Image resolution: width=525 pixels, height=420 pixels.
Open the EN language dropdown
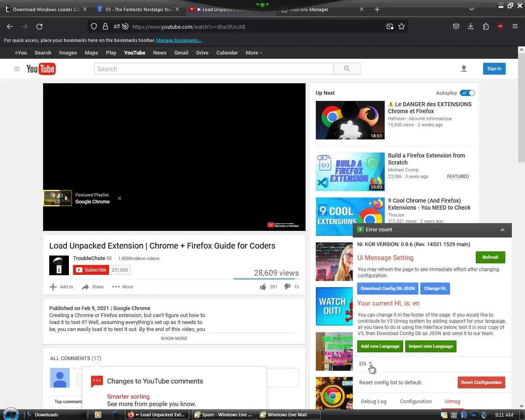365,364
